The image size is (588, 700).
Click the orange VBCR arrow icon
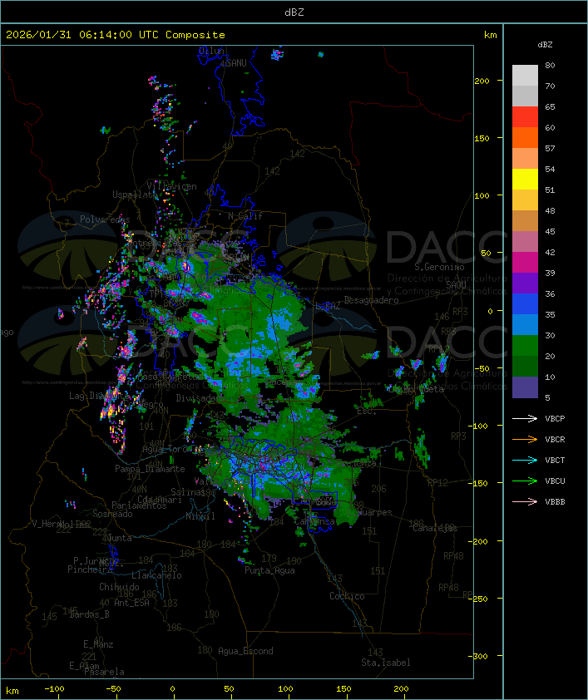click(x=526, y=440)
